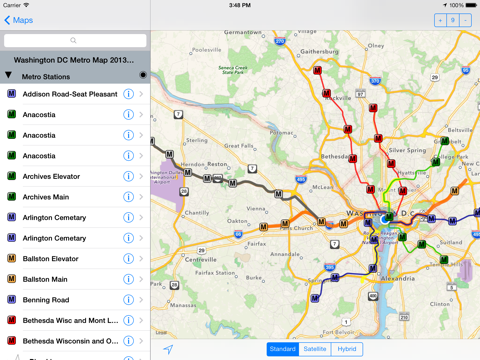Tap info icon for Archives Elevator

tap(128, 176)
